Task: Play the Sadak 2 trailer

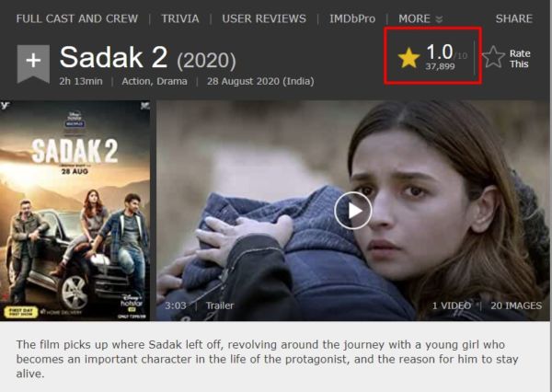Action: (x=352, y=211)
